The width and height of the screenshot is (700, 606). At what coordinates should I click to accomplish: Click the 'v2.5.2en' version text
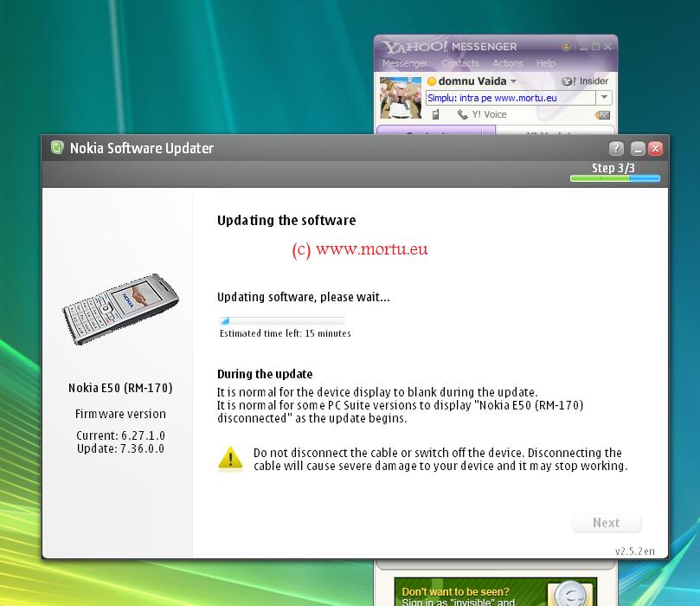point(634,551)
